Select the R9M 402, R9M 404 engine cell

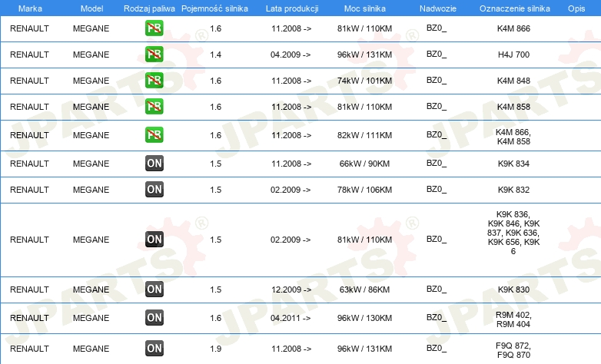point(513,319)
